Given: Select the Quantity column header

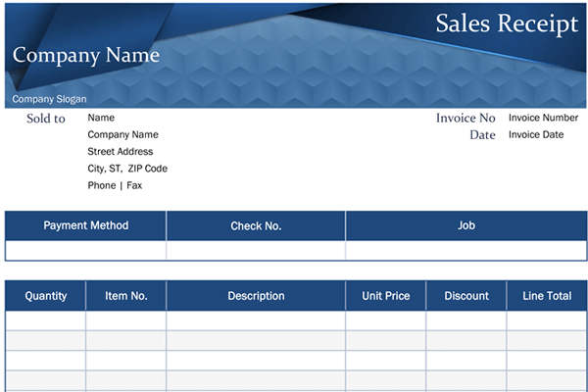Looking at the screenshot, I should pyautogui.click(x=46, y=295).
